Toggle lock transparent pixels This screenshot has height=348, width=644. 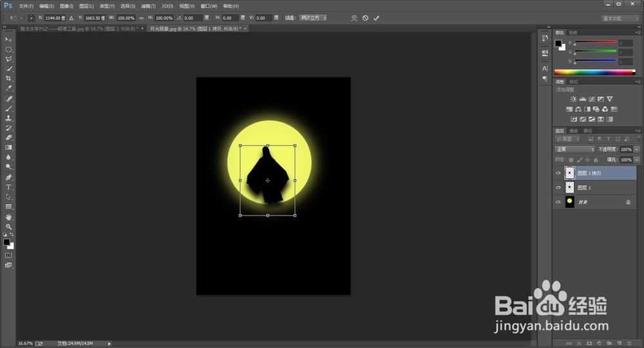click(571, 160)
